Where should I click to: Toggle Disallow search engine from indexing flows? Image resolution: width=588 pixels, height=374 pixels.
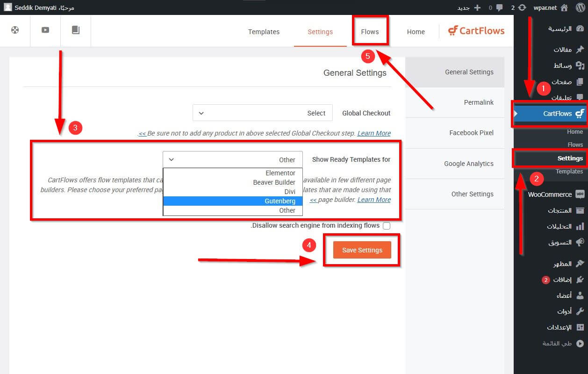coord(387,226)
